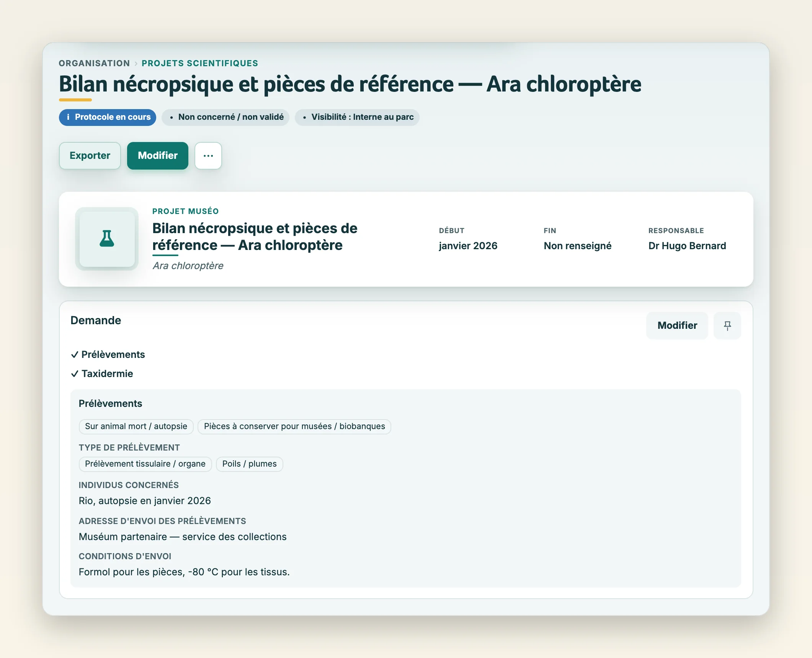Viewport: 812px width, 658px height.
Task: Click the Rio, autopsie en janvier 2026 text
Action: pyautogui.click(x=145, y=501)
